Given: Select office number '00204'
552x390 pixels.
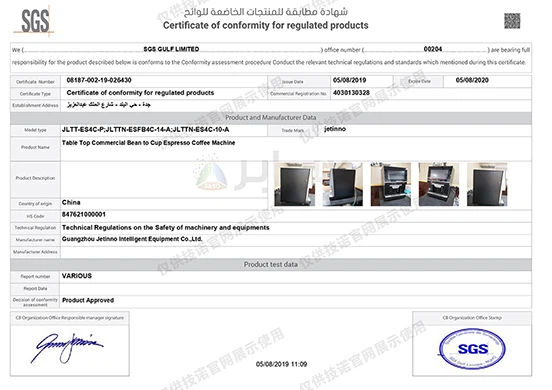Looking at the screenshot, I should [433, 49].
